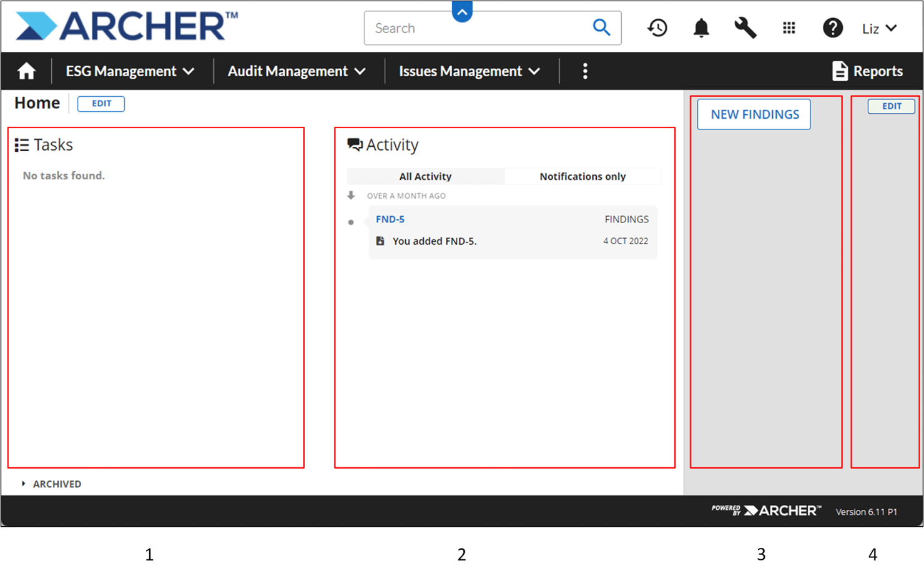The width and height of the screenshot is (924, 576).
Task: Open the application launcher grid
Action: (x=789, y=27)
